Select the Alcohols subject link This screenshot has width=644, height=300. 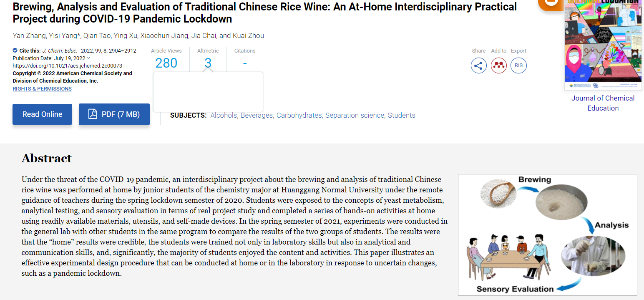(x=224, y=116)
